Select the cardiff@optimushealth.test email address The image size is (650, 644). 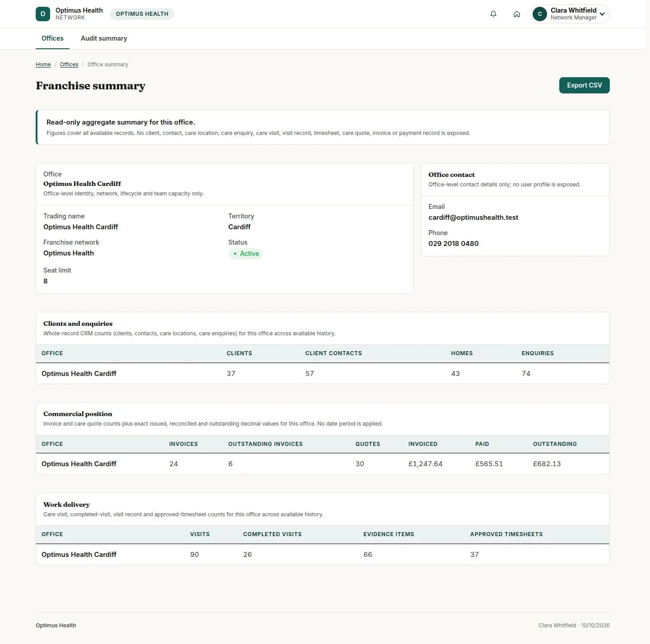pos(473,218)
